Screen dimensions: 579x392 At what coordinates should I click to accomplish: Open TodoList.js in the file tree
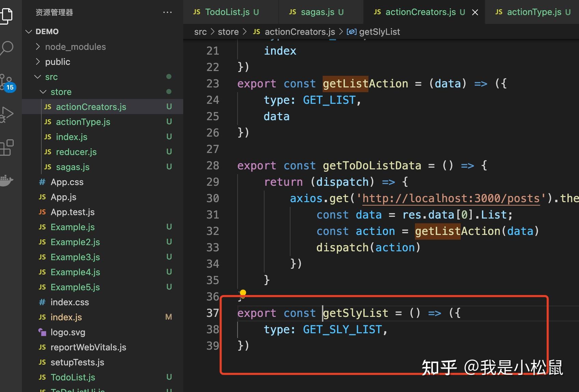103,377
